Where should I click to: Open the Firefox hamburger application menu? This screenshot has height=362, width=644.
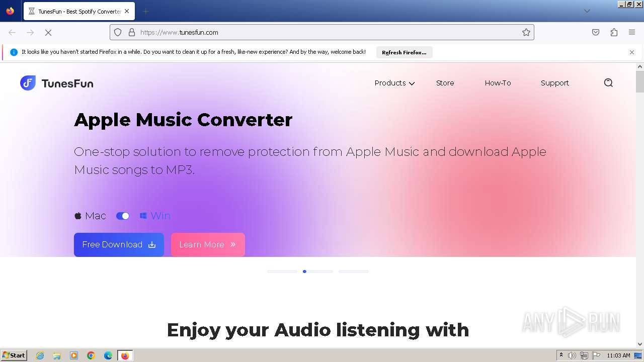pos(632,32)
